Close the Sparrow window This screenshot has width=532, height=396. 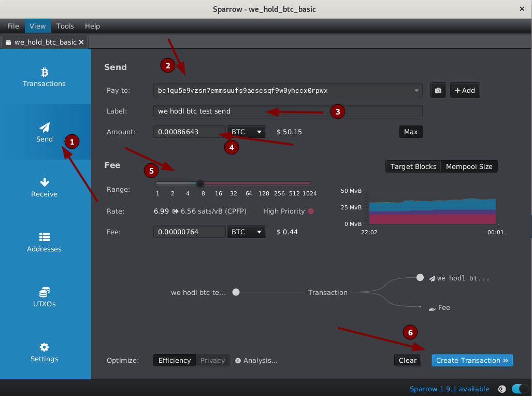pos(522,9)
